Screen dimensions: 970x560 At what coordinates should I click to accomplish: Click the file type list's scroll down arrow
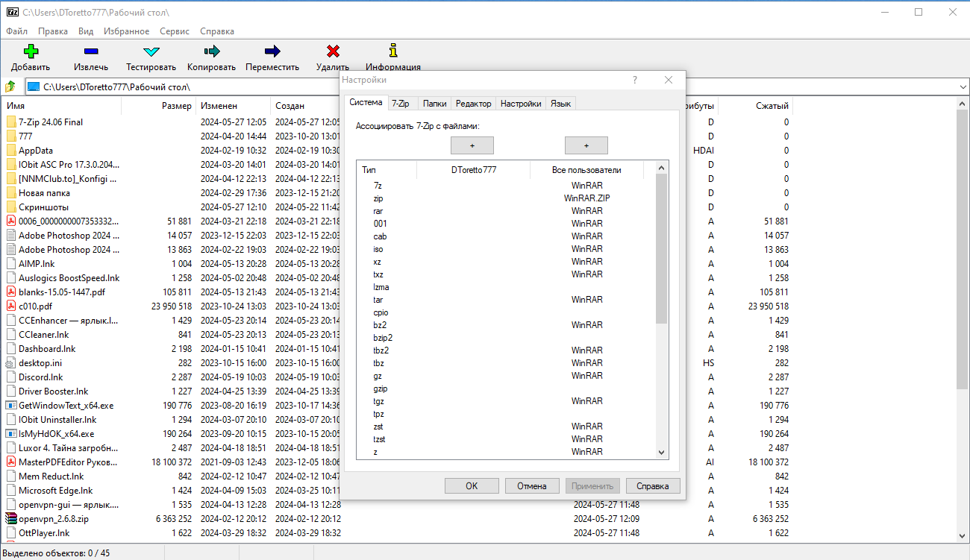[x=661, y=452]
